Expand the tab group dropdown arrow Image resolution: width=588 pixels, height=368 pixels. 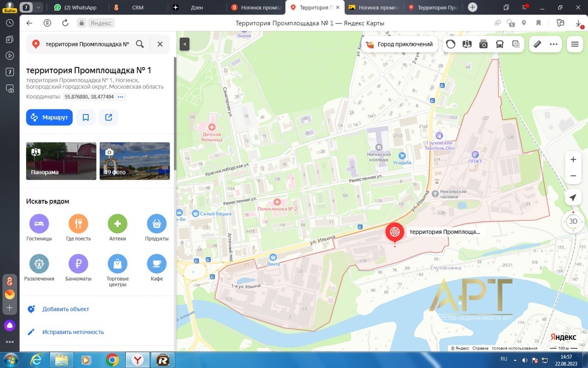pos(39,7)
